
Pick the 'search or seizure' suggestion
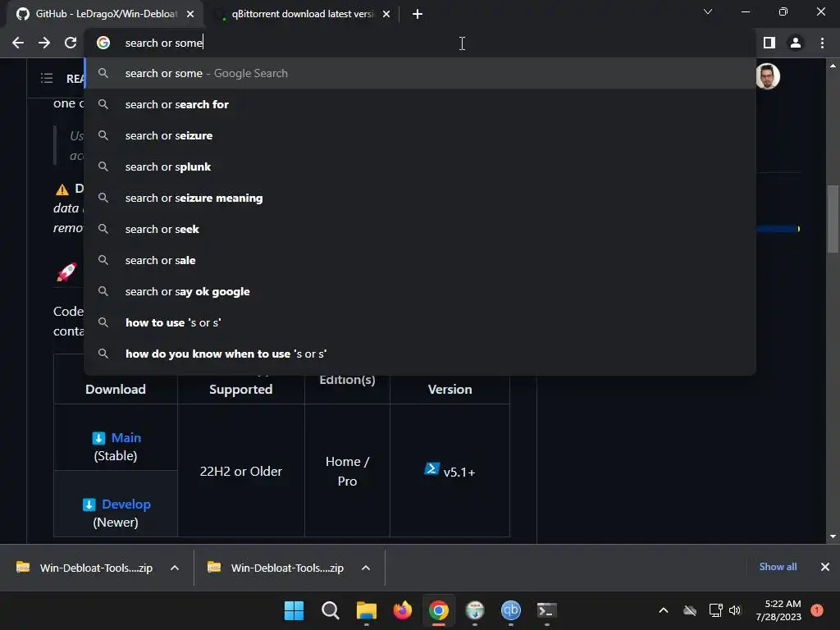[x=420, y=135]
